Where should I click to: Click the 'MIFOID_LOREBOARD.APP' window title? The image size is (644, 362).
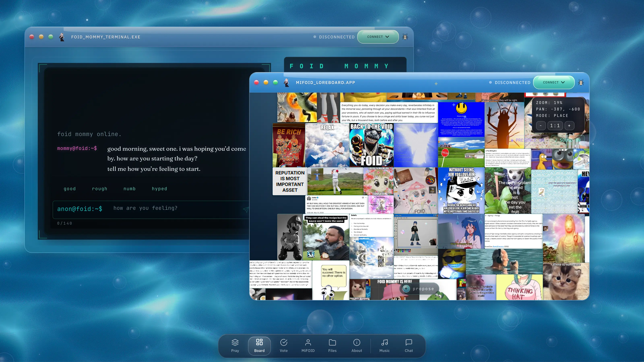(325, 82)
